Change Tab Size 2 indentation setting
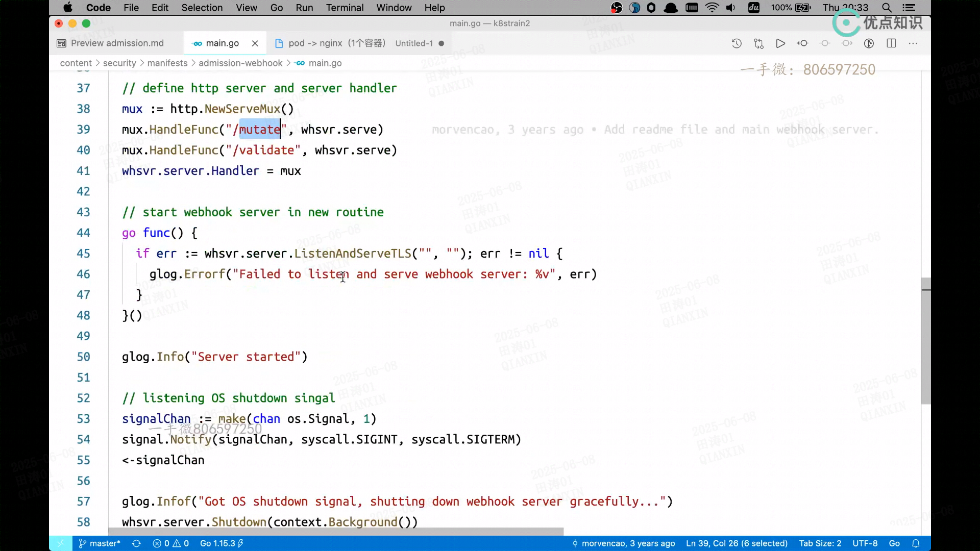The height and width of the screenshot is (551, 980). tap(820, 543)
